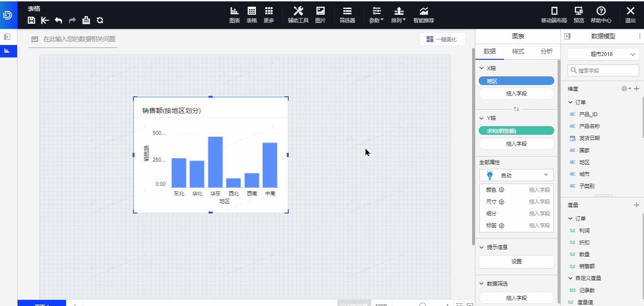Viewport: 644px width, 306px height.
Task: Select the 产品名称 field
Action: coord(589,126)
